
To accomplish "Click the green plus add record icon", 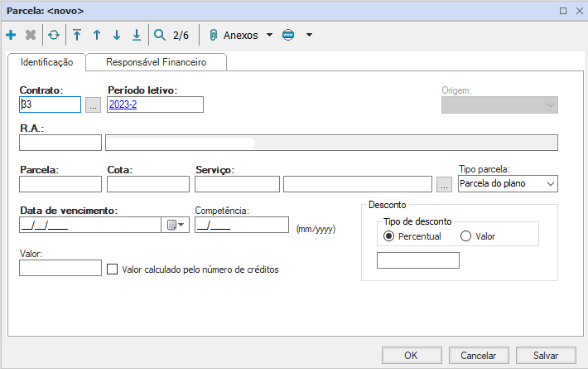I will tap(11, 36).
